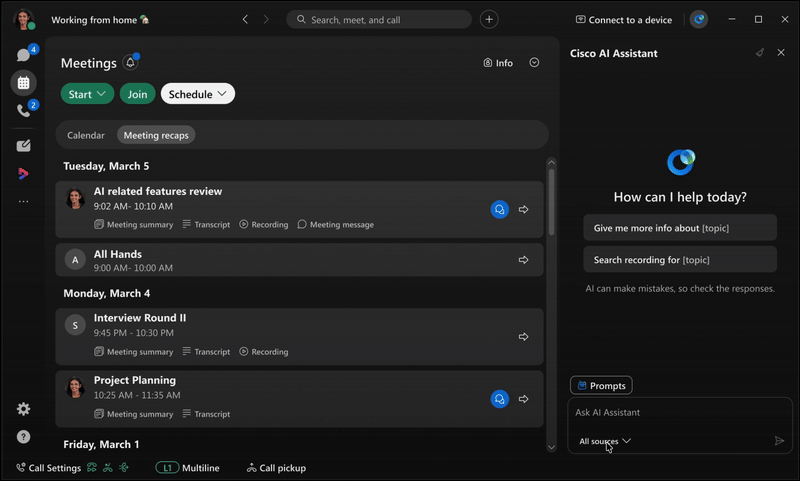Open the Messaging tab in sidebar
Viewport: 800px width, 481px height.
pos(23,55)
